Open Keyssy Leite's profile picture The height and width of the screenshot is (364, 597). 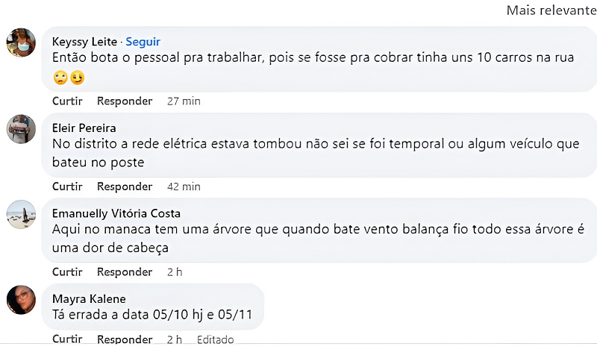pos(21,43)
